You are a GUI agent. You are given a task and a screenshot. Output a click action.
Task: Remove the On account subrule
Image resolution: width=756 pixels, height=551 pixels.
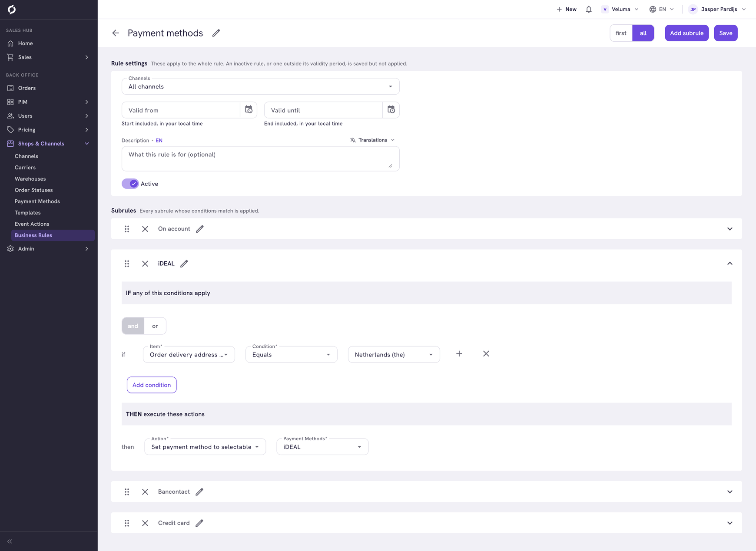[x=145, y=229]
